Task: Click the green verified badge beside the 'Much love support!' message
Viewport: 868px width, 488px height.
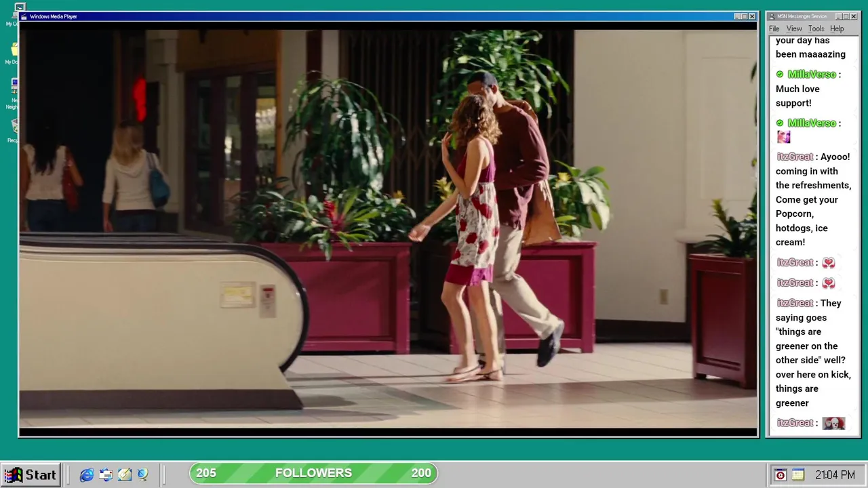Action: pos(780,75)
